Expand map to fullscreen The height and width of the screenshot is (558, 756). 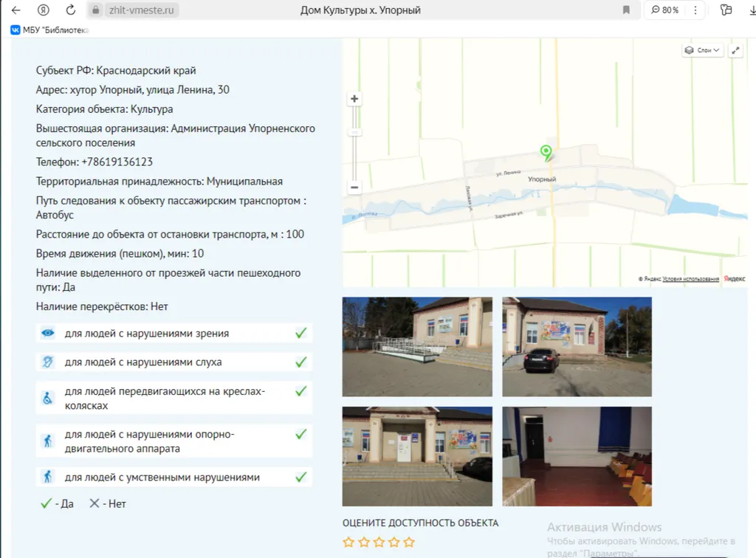[x=735, y=50]
